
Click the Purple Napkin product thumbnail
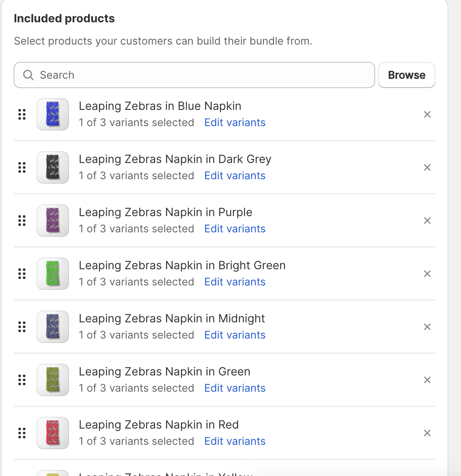point(53,221)
